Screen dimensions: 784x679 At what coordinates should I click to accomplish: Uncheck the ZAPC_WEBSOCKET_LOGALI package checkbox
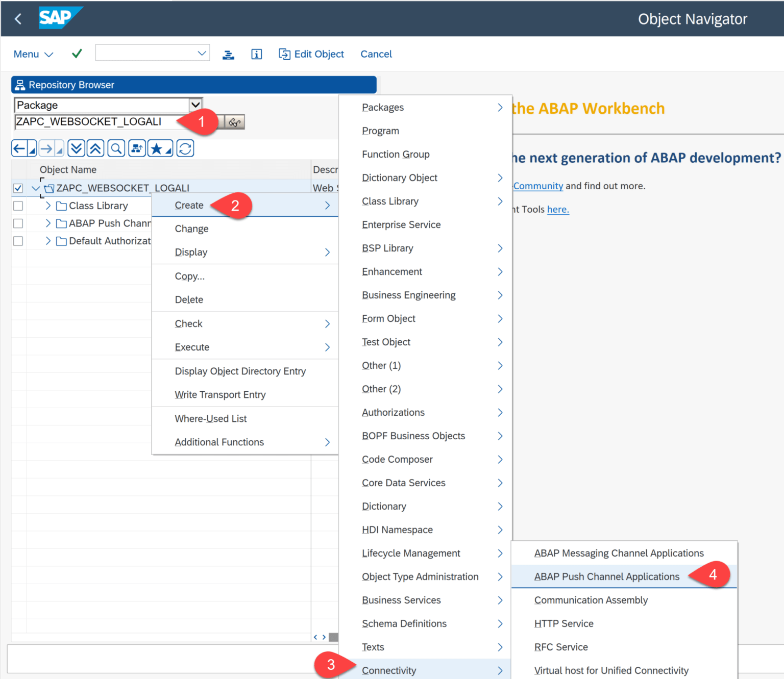[x=18, y=188]
